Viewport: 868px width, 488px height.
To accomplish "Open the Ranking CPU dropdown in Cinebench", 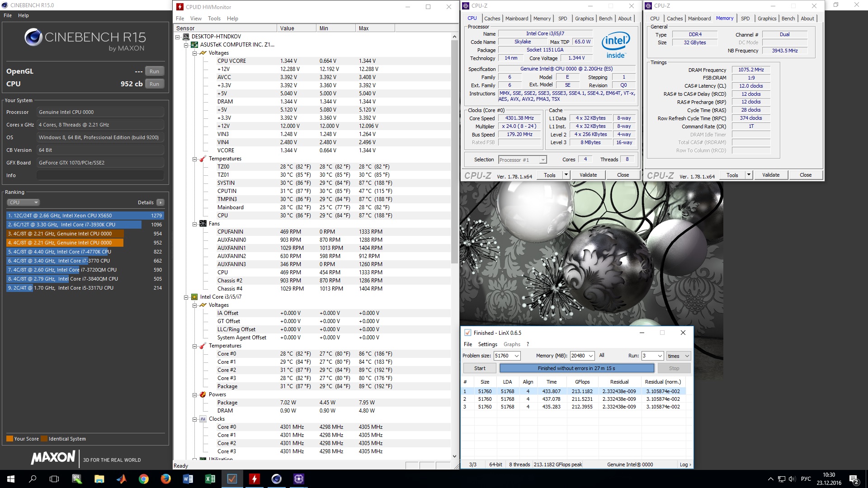I will point(24,202).
